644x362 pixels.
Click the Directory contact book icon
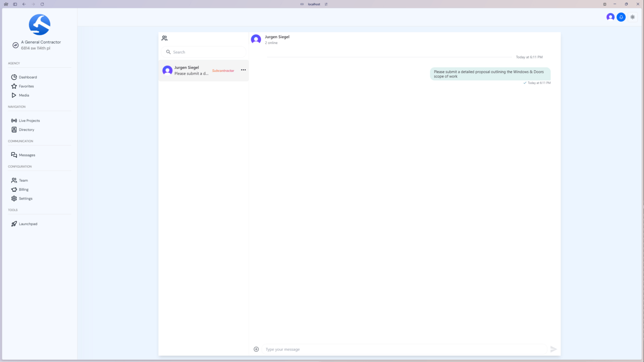[14, 129]
